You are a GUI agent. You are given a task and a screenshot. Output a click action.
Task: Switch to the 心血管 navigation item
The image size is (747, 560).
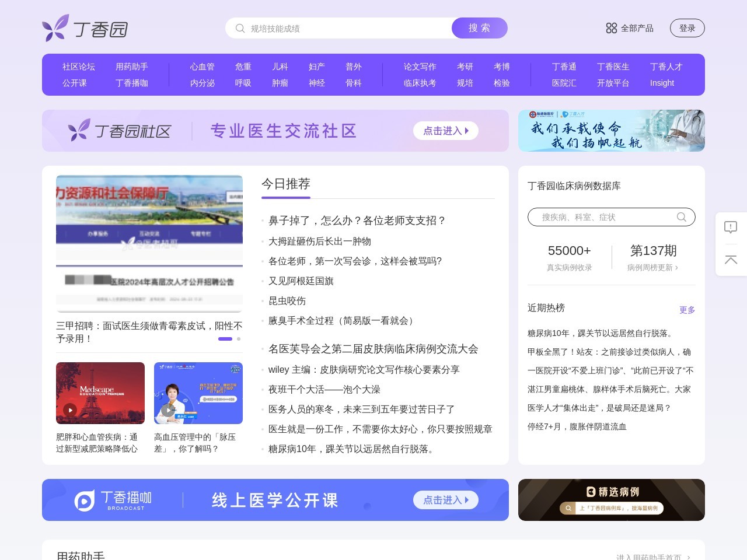click(x=201, y=66)
